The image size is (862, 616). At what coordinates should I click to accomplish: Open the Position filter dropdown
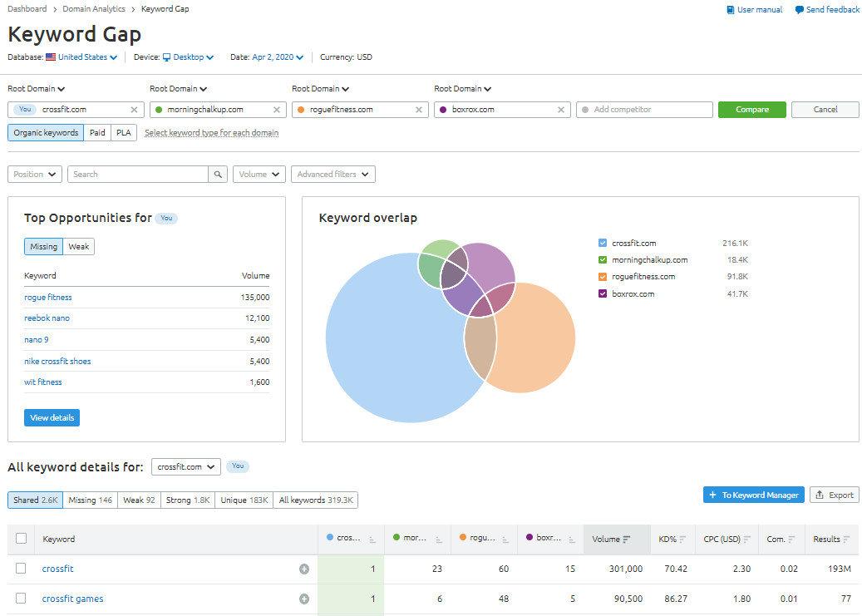click(35, 175)
